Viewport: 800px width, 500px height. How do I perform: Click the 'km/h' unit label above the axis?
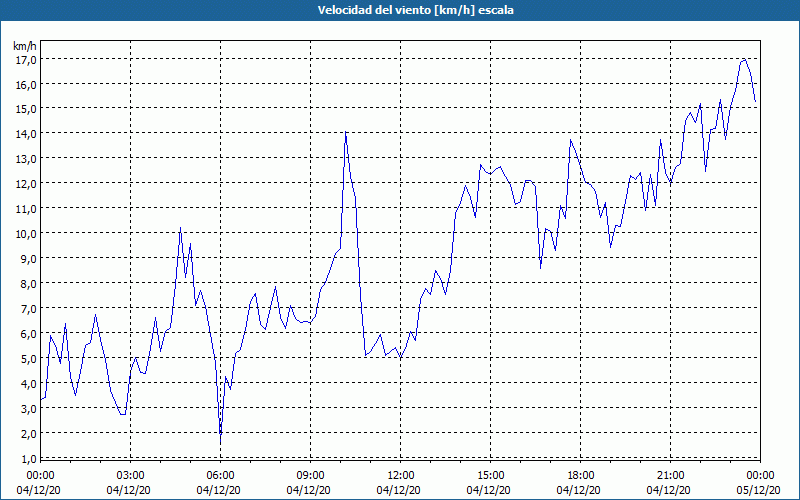pos(25,46)
